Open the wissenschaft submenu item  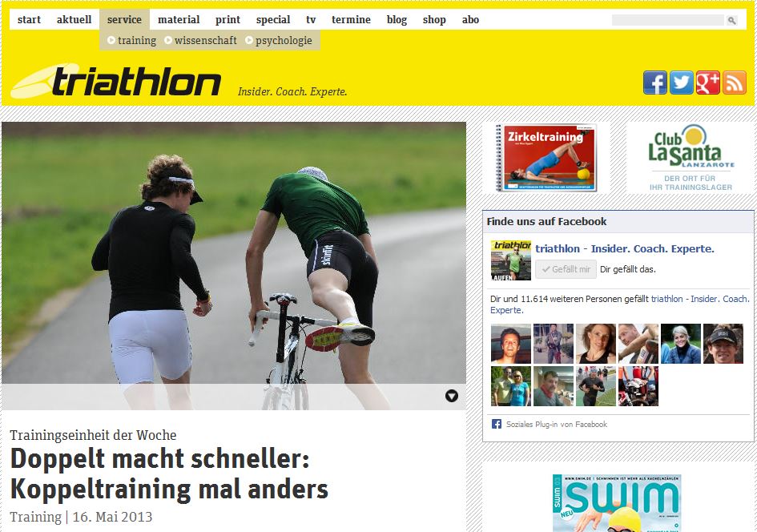[201, 41]
